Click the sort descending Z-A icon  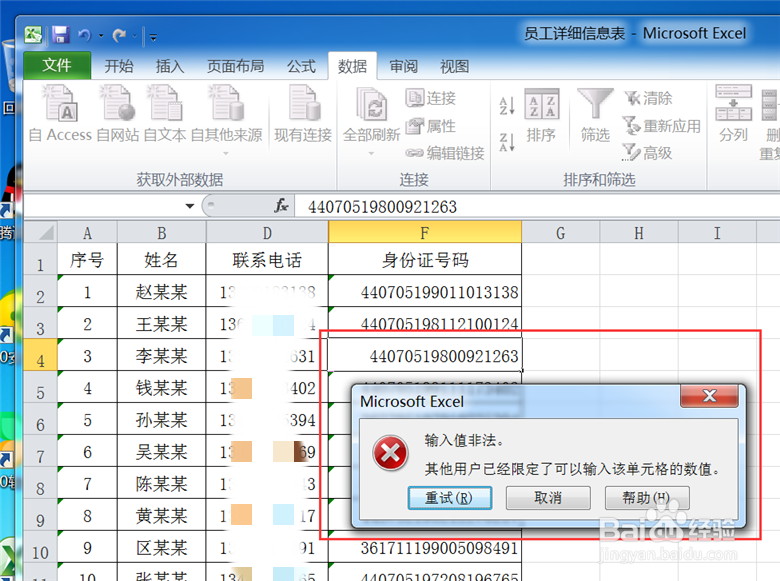506,142
